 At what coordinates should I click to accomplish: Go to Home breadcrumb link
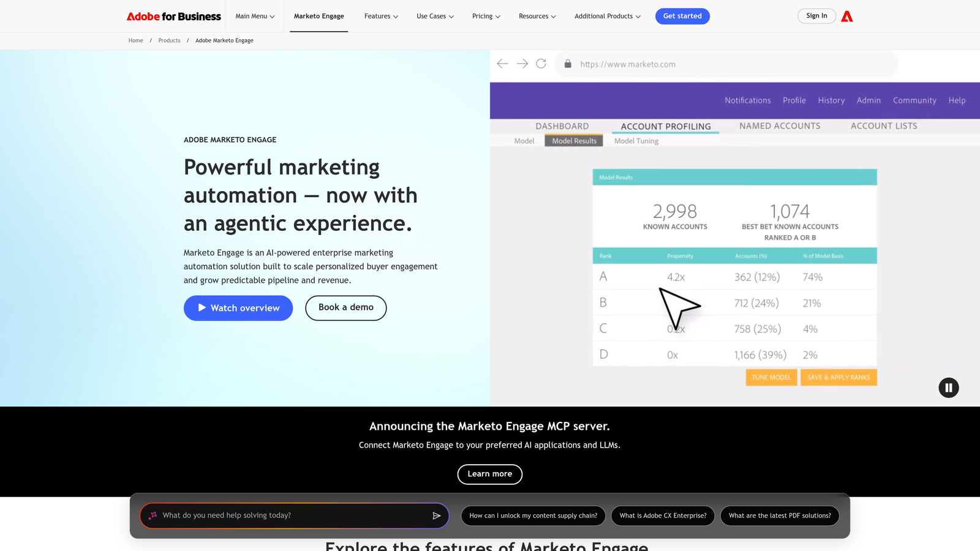[x=136, y=40]
